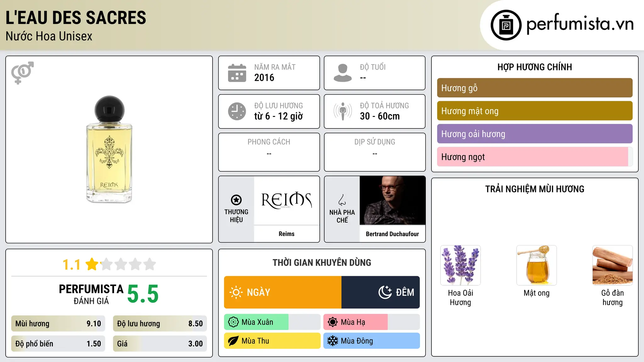Click the sillage value 30 - 60cm

[380, 116]
